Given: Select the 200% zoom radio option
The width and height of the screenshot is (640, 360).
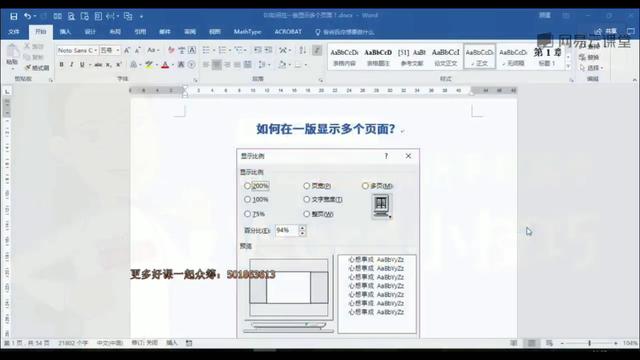Looking at the screenshot, I should click(x=256, y=186).
